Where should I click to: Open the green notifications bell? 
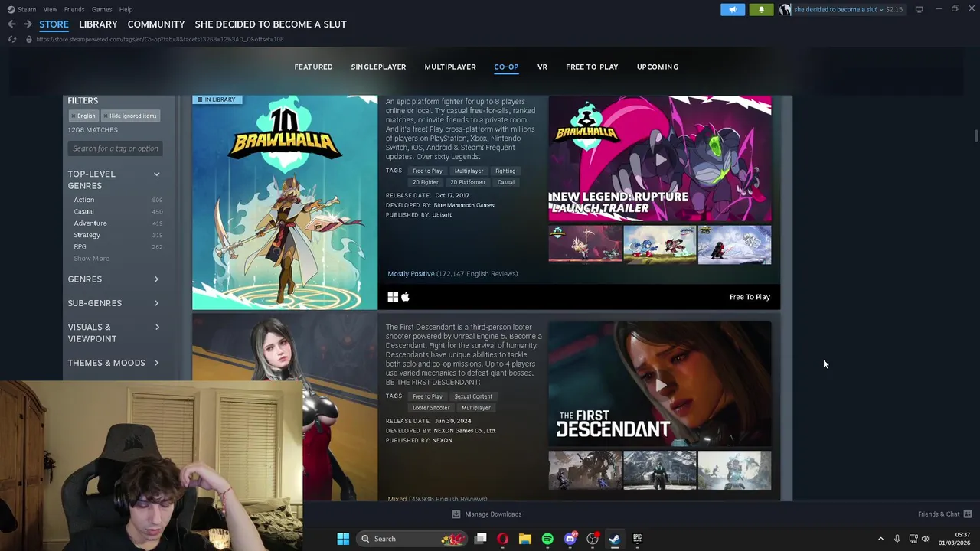tap(761, 9)
